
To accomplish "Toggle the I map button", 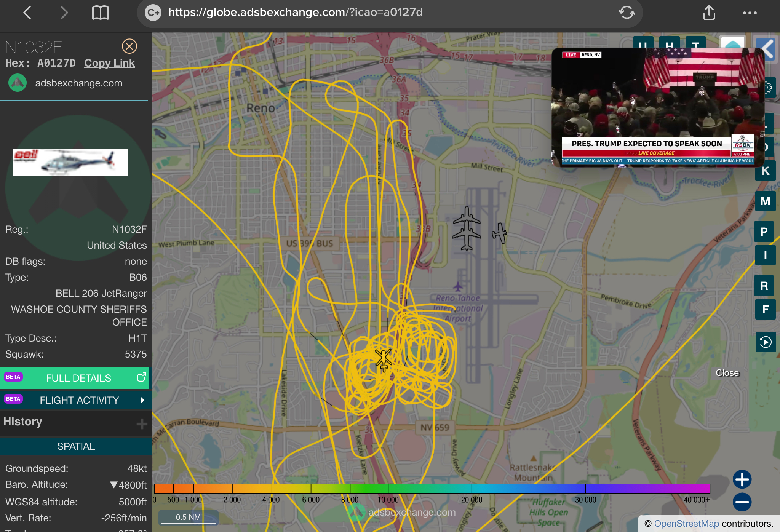I will click(x=766, y=255).
